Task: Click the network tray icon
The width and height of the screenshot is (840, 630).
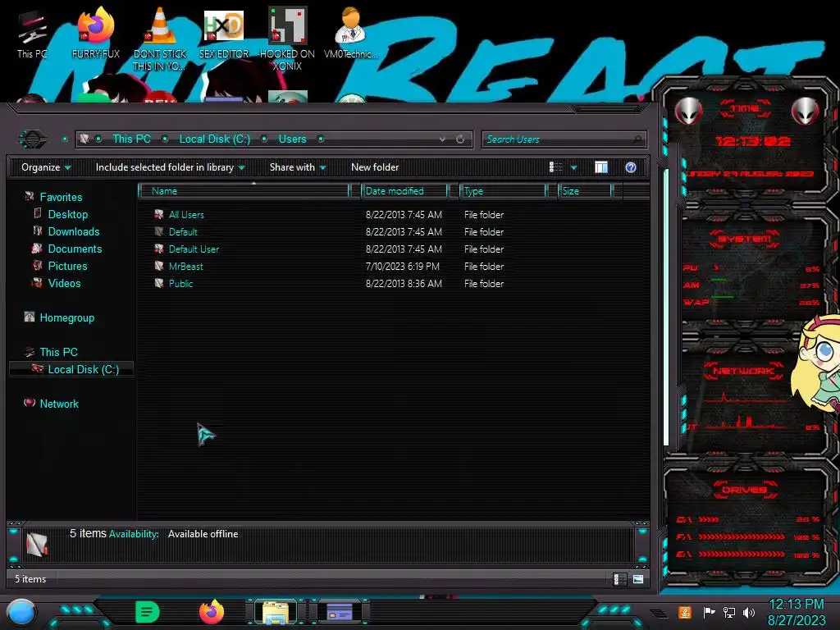Action: [x=729, y=613]
